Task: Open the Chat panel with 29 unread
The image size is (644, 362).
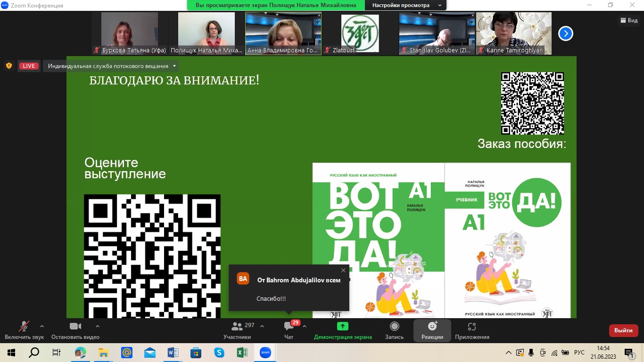Action: 289,326
